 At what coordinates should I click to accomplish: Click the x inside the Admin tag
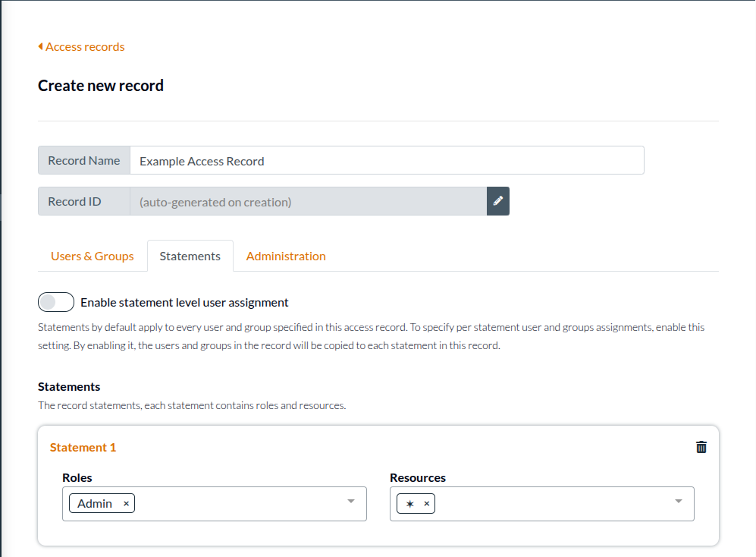click(x=125, y=502)
